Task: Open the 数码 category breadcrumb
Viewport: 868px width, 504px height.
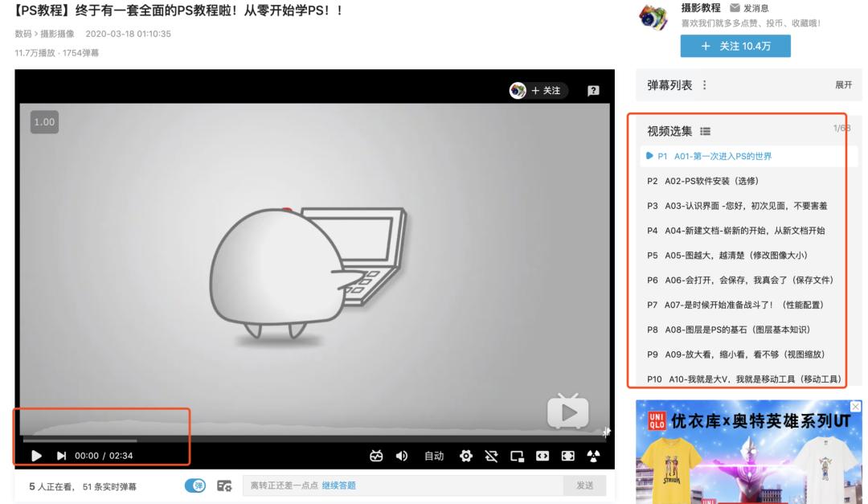Action: click(x=23, y=34)
